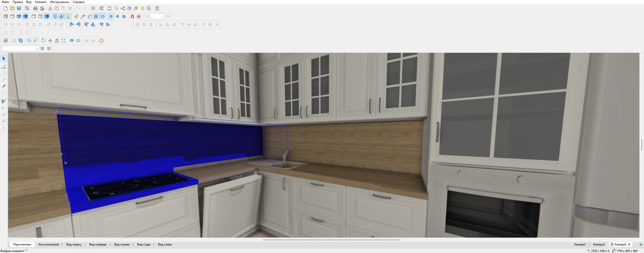Click the horizontal scrollbar below the viewport
The width and height of the screenshot is (644, 253).
(x=331, y=240)
